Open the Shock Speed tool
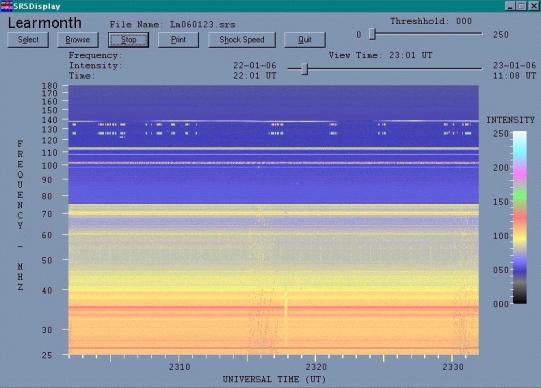 (x=242, y=40)
